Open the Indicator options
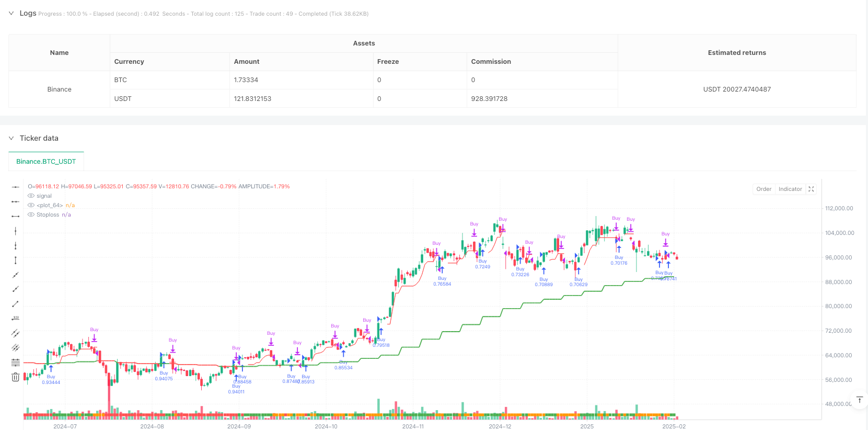The image size is (868, 430). (x=790, y=189)
